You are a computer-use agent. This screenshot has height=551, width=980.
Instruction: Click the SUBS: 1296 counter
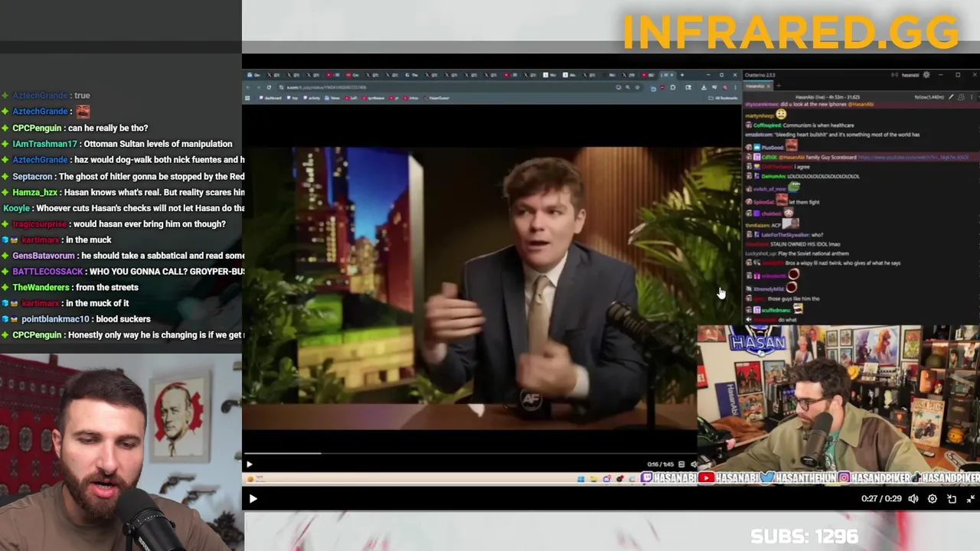click(804, 536)
